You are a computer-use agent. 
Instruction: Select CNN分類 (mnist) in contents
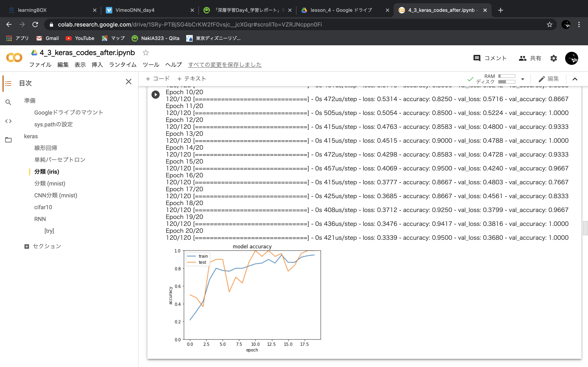coord(56,195)
